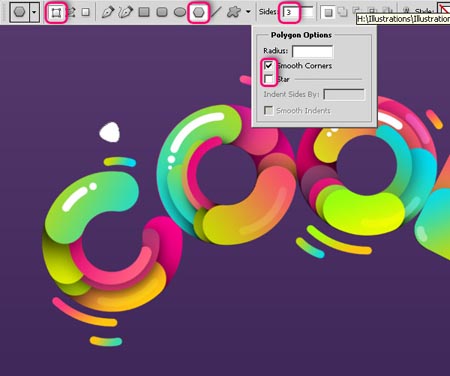Click the Indent Sides By field
The width and height of the screenshot is (450, 376).
click(x=344, y=95)
